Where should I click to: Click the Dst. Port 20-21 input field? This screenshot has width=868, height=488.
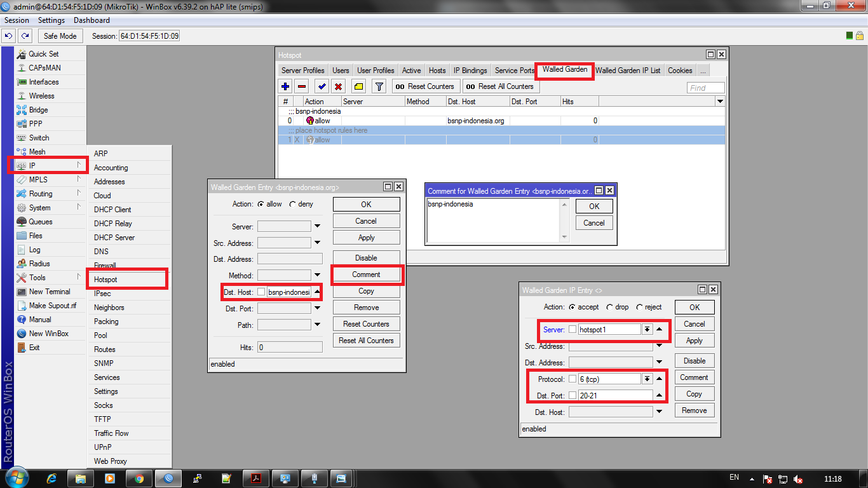(616, 396)
